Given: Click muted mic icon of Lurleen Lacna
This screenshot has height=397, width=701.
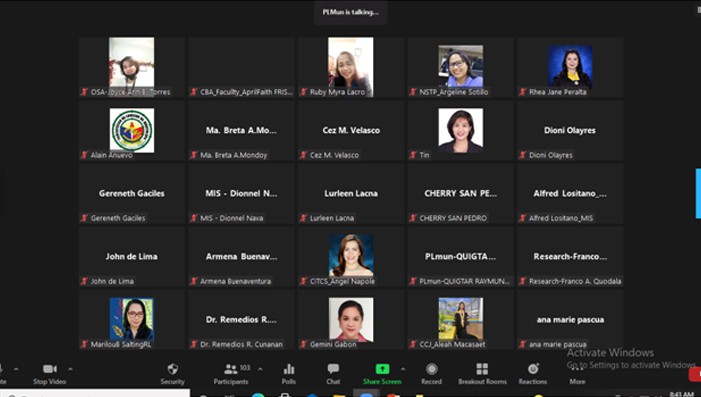Looking at the screenshot, I should click(304, 218).
